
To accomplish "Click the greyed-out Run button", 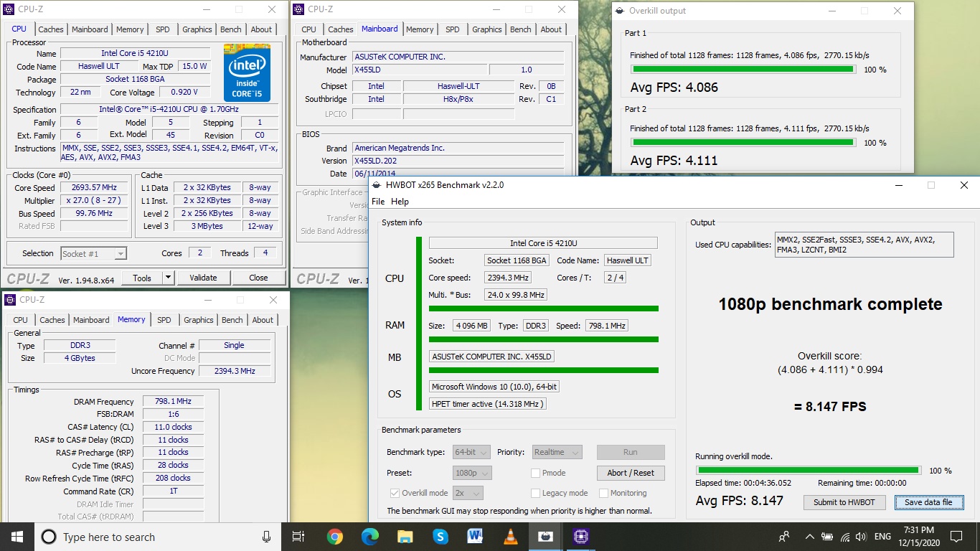I will click(631, 452).
